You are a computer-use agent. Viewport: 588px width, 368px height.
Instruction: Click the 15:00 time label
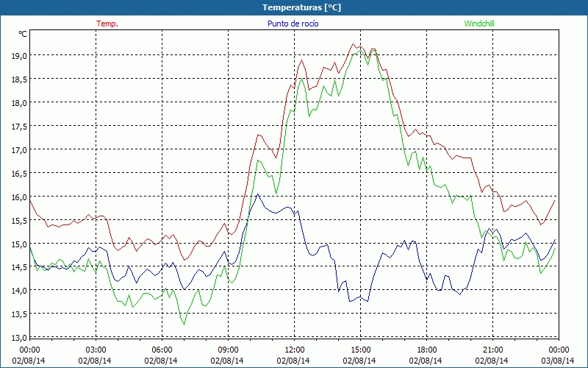tap(360, 350)
